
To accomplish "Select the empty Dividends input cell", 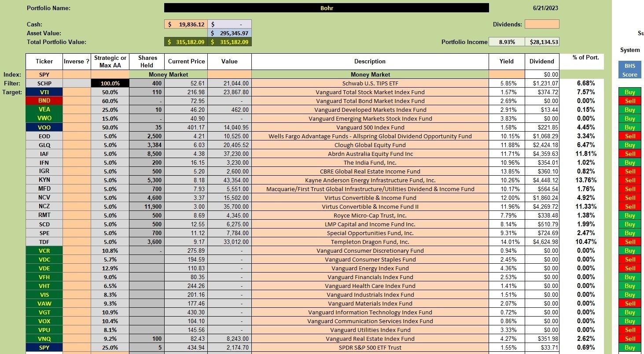I will 542,24.
